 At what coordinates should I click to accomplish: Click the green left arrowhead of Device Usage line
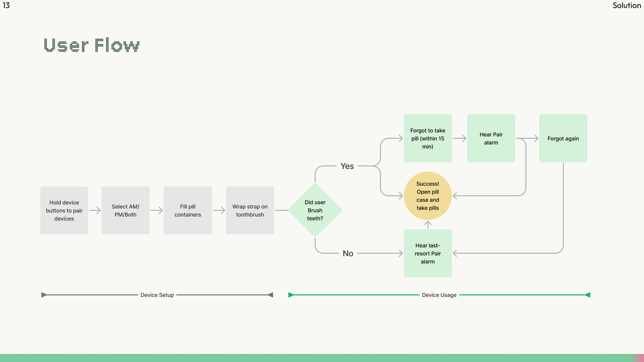coord(291,295)
